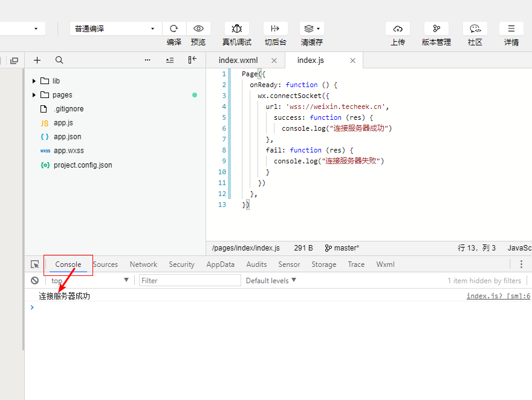Click the file tree search icon
The width and height of the screenshot is (532, 400).
pyautogui.click(x=59, y=60)
